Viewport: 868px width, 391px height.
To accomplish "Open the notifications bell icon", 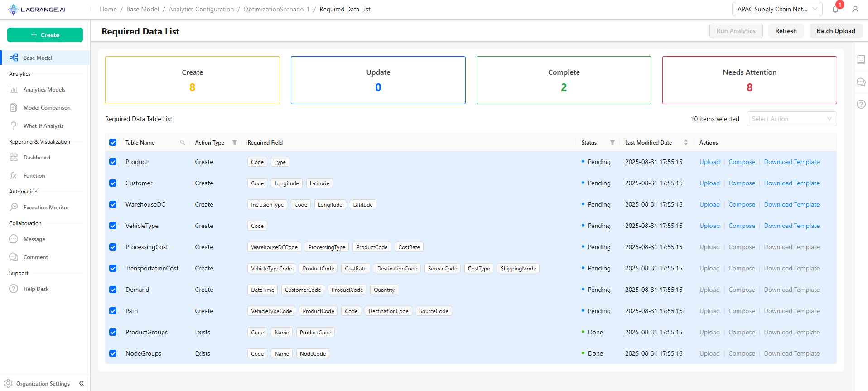I will click(x=835, y=10).
